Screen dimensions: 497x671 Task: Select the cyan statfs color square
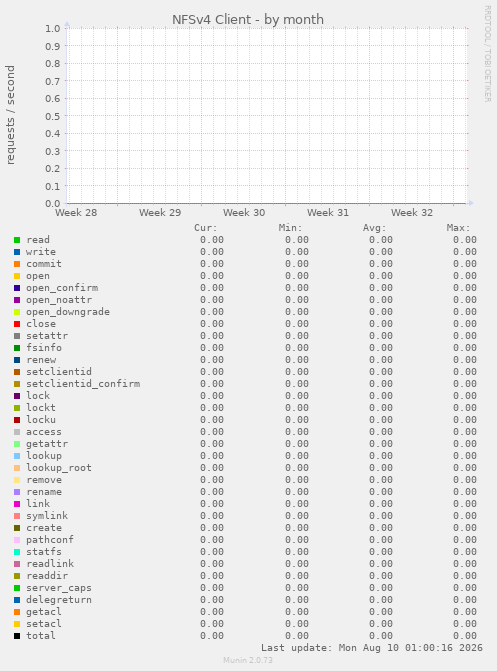coord(17,552)
